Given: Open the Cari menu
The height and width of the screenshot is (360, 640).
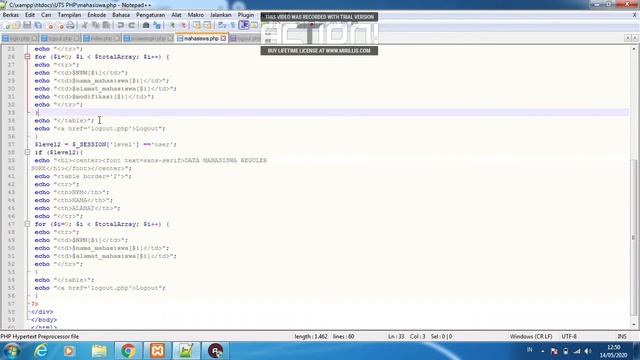Looking at the screenshot, I should click(x=46, y=15).
